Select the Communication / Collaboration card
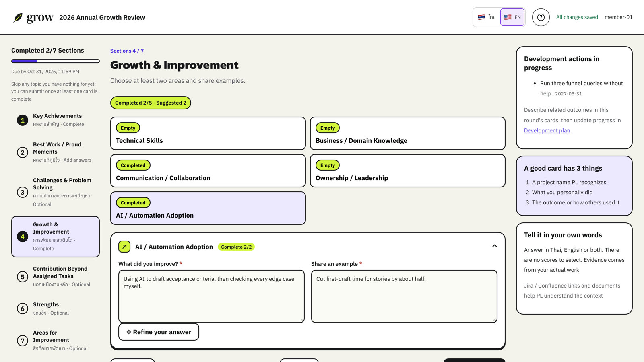Image resolution: width=644 pixels, height=362 pixels. [x=208, y=171]
